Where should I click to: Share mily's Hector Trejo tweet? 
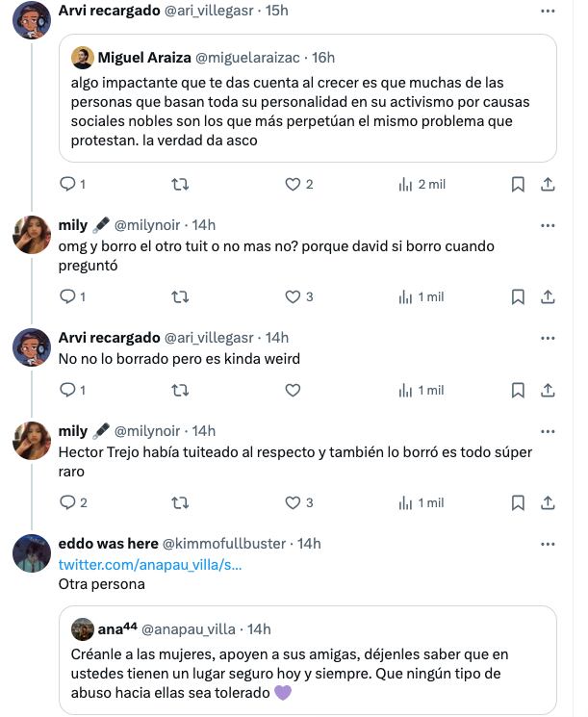[548, 502]
